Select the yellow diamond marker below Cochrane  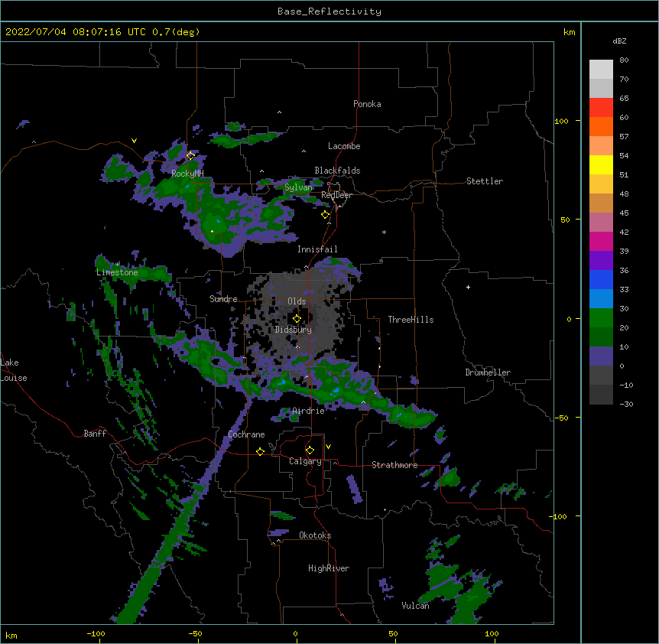tap(260, 451)
